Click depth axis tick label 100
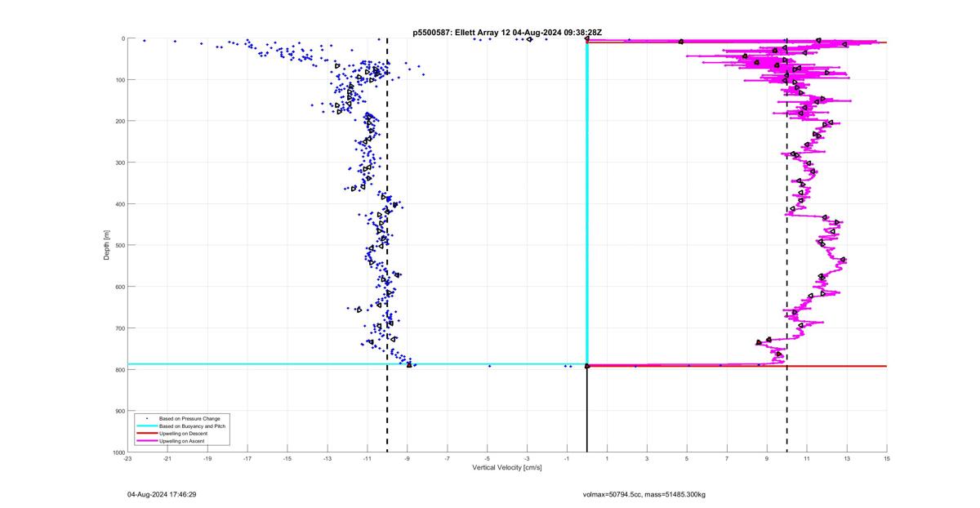980x508 pixels. click(119, 80)
